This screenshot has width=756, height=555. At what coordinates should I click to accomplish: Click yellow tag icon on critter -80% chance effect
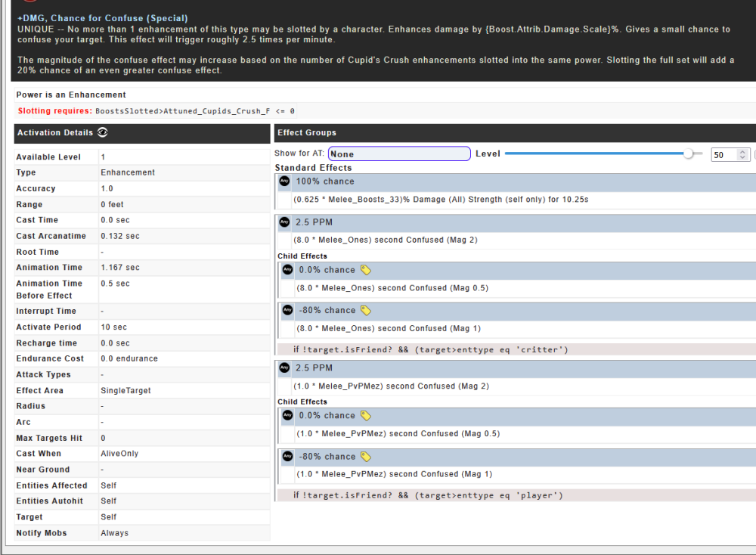click(366, 311)
